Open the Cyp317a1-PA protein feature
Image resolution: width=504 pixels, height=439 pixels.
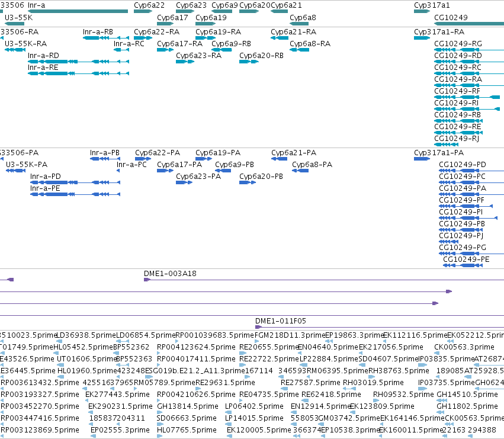pos(422,159)
